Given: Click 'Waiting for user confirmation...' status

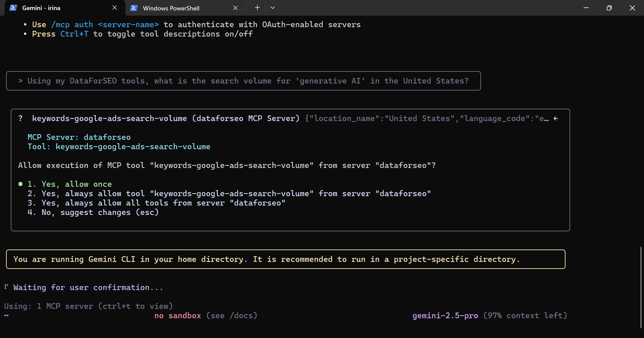Looking at the screenshot, I should pyautogui.click(x=88, y=287).
